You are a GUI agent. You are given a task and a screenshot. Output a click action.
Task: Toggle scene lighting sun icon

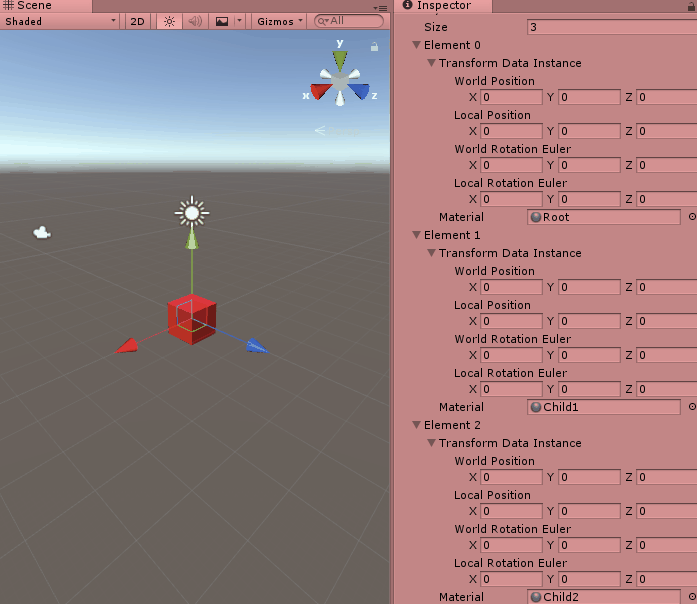169,21
